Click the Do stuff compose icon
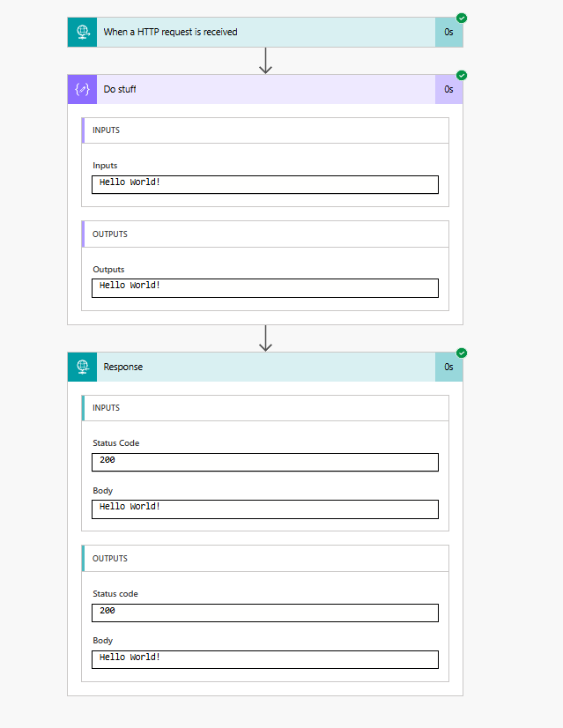 82,89
